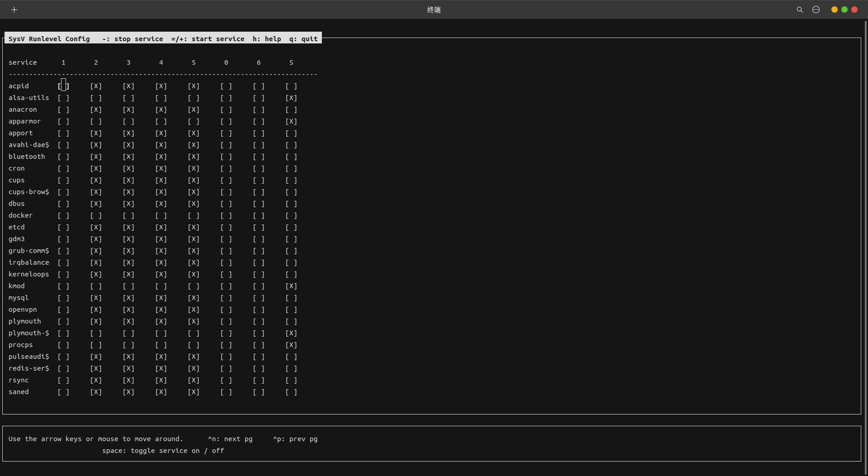Toggle pulseaudi$ checkbox for runlevel 5

[193, 357]
